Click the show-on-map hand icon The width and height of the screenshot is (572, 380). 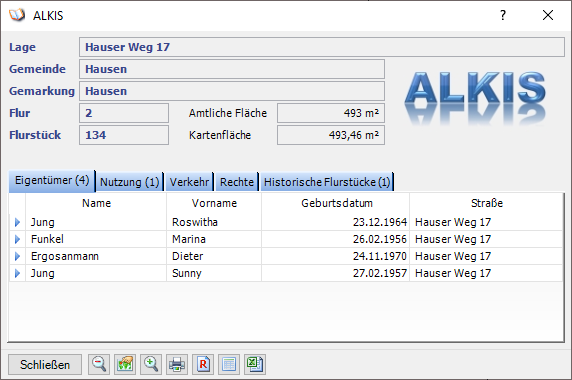pyautogui.click(x=125, y=364)
